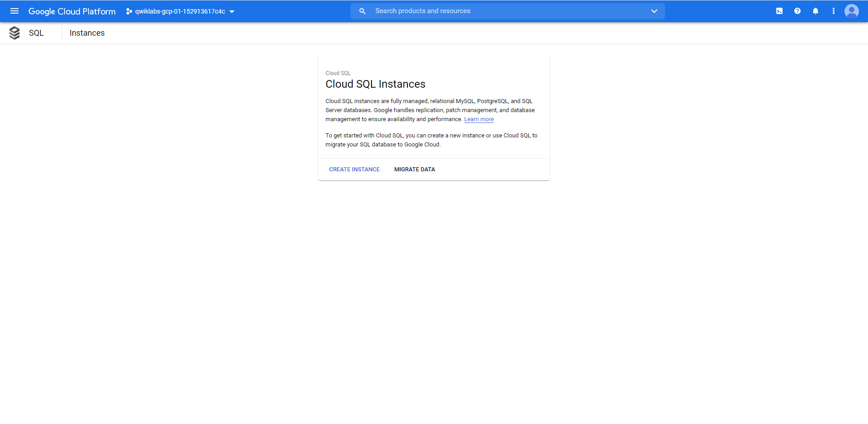Viewport: 868px width, 424px height.
Task: Click the Cloud SQL Instances card title
Action: (x=375, y=84)
